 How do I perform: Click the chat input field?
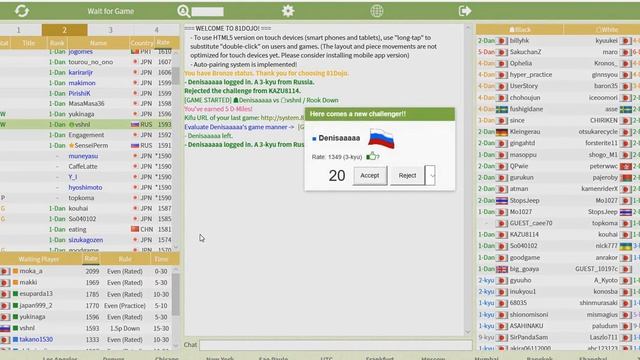(x=336, y=345)
